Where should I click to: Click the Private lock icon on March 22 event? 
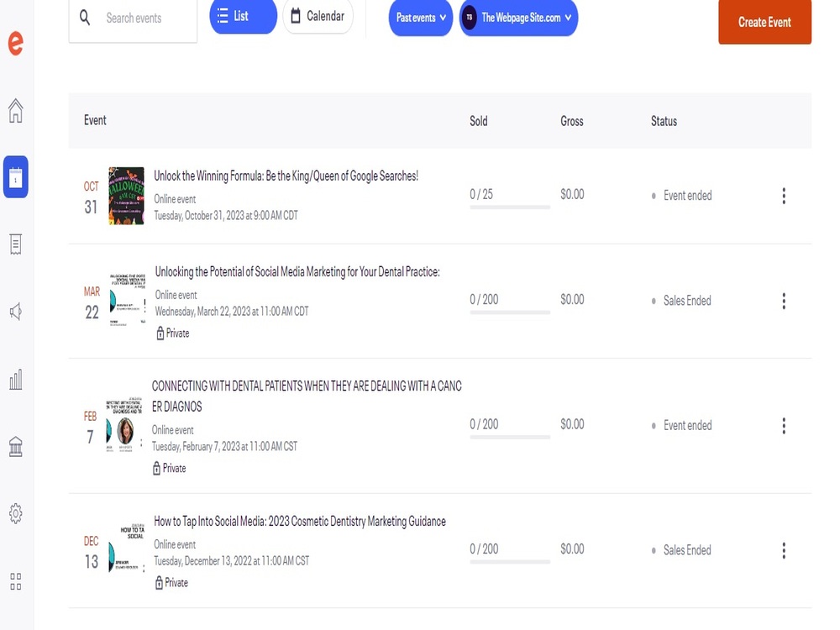(160, 333)
